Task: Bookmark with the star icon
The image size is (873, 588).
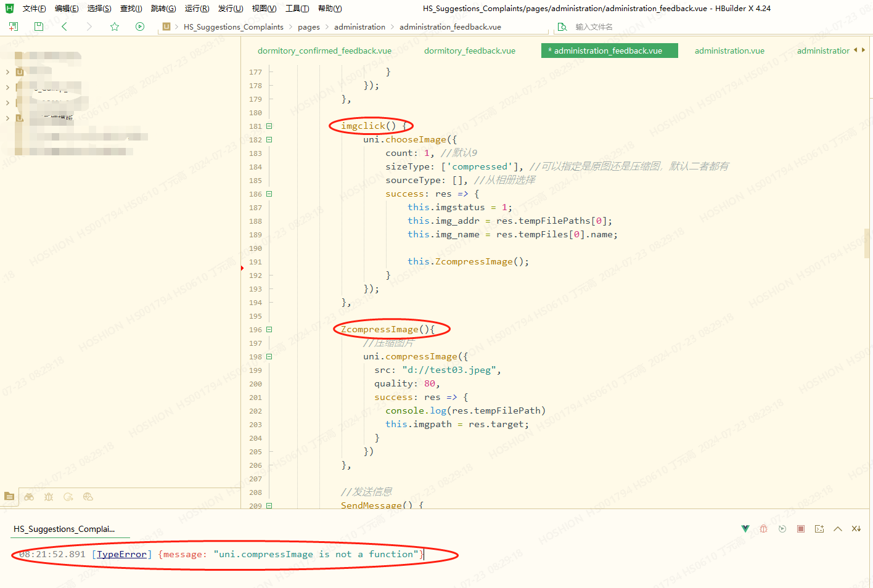Action: tap(115, 27)
